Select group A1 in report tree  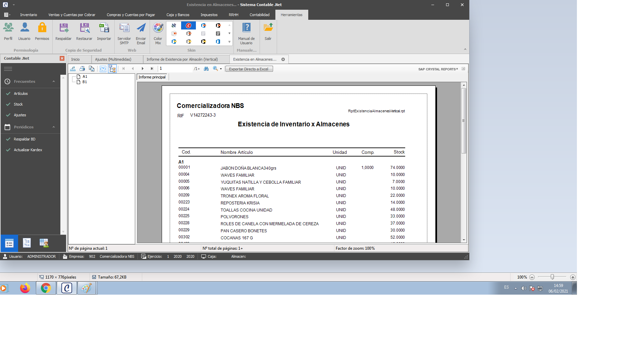(x=85, y=76)
